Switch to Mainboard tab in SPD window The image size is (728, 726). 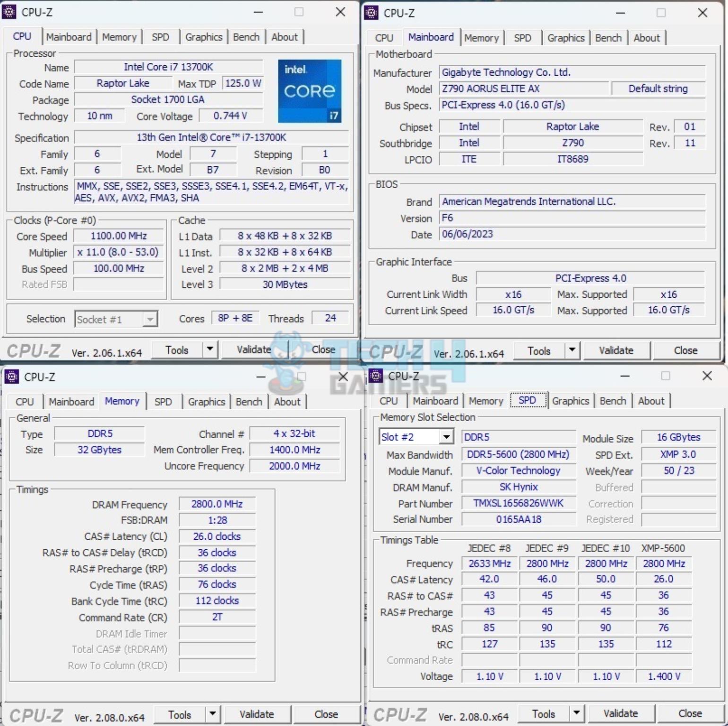pos(435,401)
